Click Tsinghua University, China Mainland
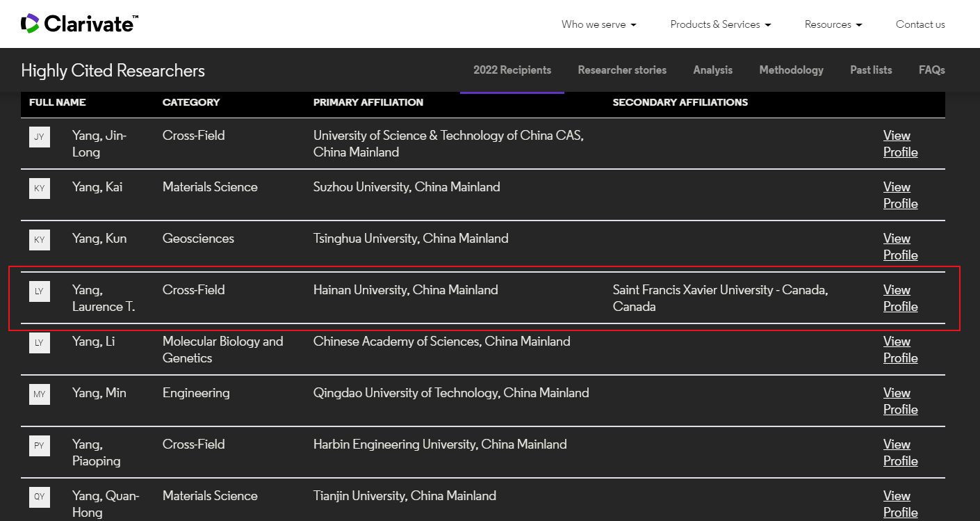This screenshot has width=980, height=521. point(411,239)
